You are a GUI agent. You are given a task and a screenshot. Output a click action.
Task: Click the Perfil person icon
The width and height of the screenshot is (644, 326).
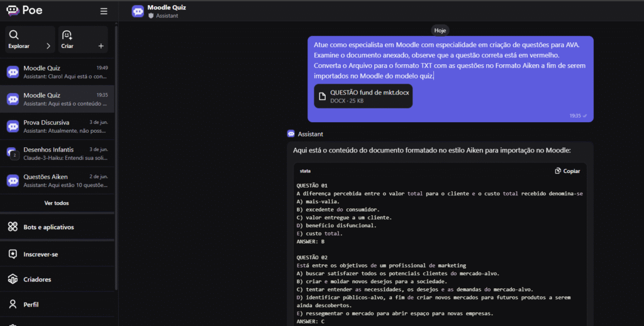[x=13, y=304]
